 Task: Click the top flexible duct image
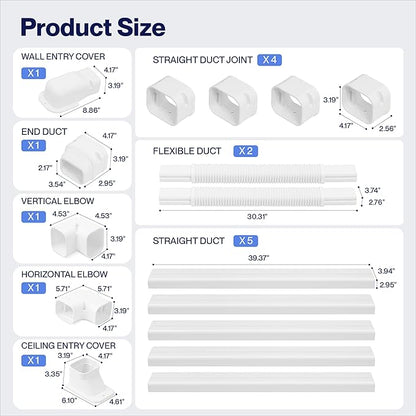tap(258, 173)
